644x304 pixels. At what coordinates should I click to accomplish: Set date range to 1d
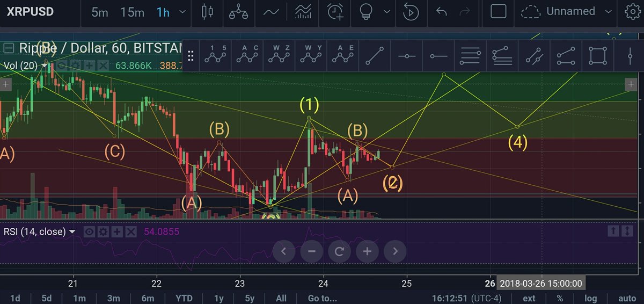pyautogui.click(x=16, y=298)
